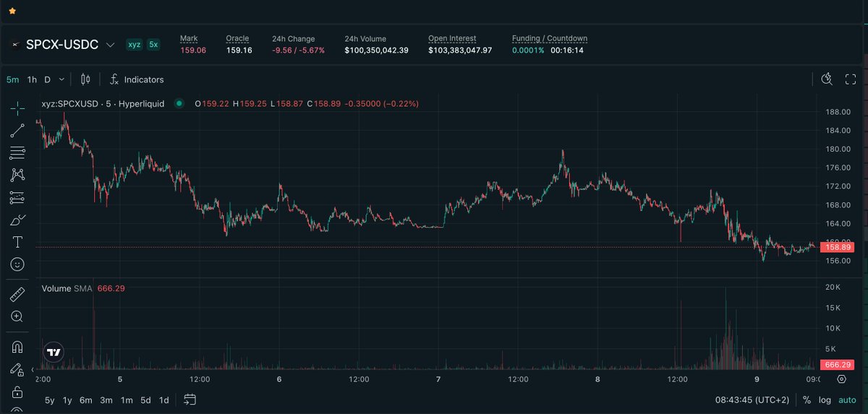The width and height of the screenshot is (868, 414).
Task: Click the Volume SMA indicator label
Action: tap(67, 288)
